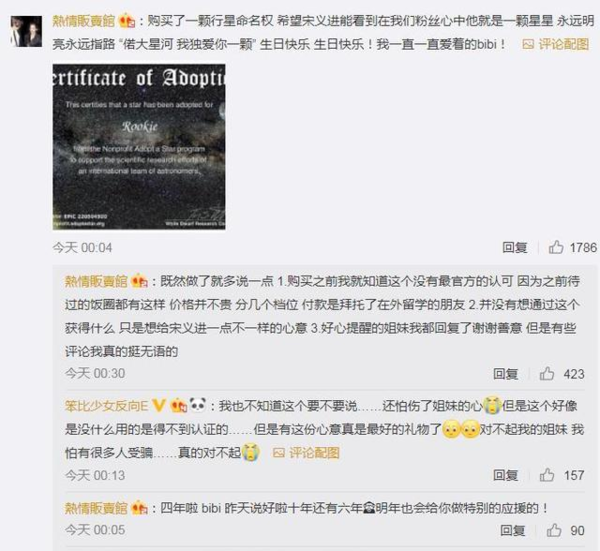Screen dimensions: 600x551
Task: Open 笨比少女反向E user profile link
Action: pyautogui.click(x=106, y=406)
